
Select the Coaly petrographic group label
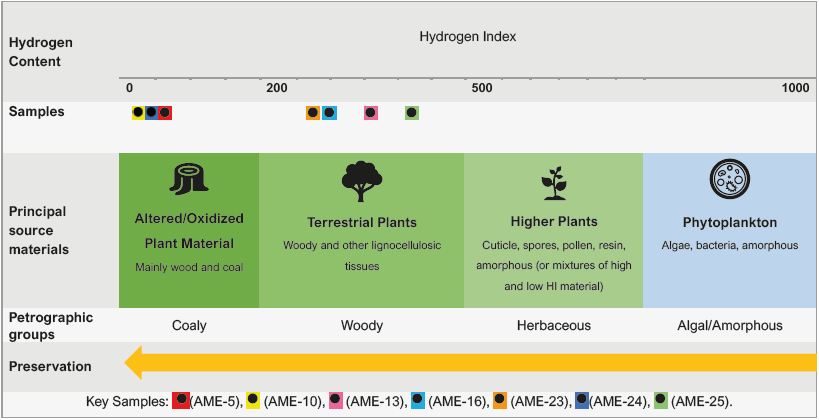[x=189, y=325]
